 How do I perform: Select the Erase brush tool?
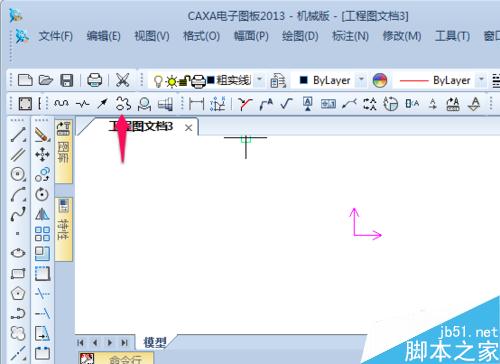click(x=42, y=134)
